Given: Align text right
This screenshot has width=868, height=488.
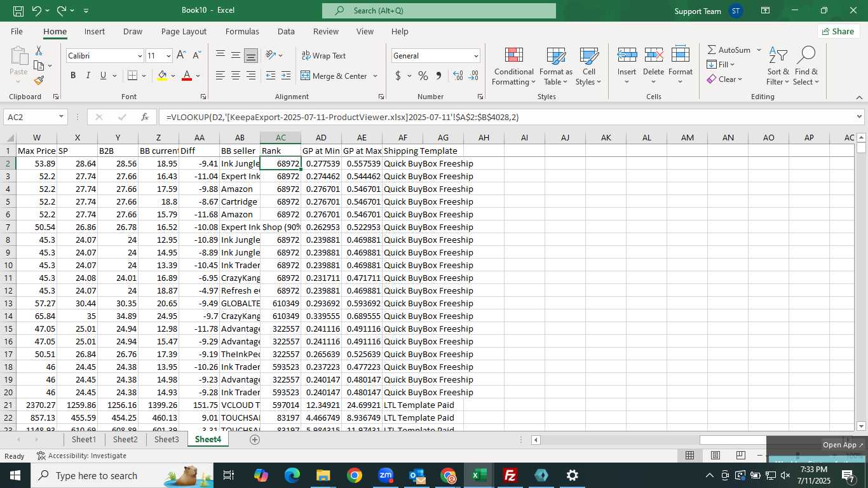Looking at the screenshot, I should point(251,76).
